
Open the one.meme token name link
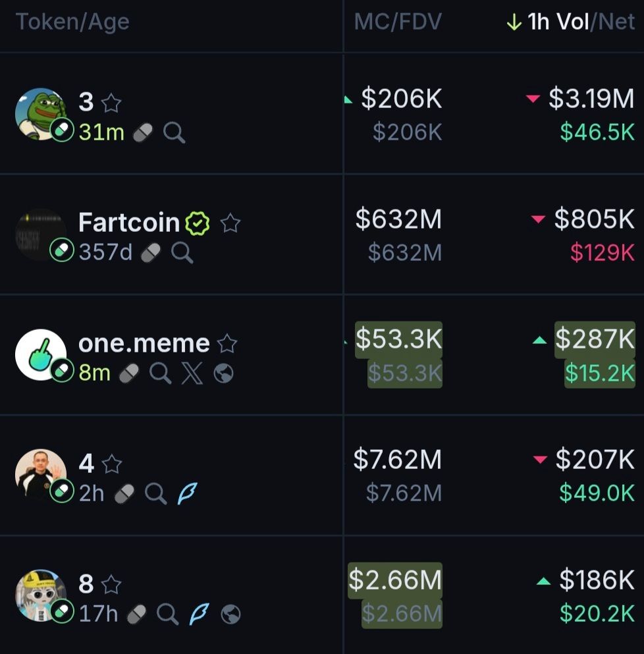pyautogui.click(x=144, y=343)
